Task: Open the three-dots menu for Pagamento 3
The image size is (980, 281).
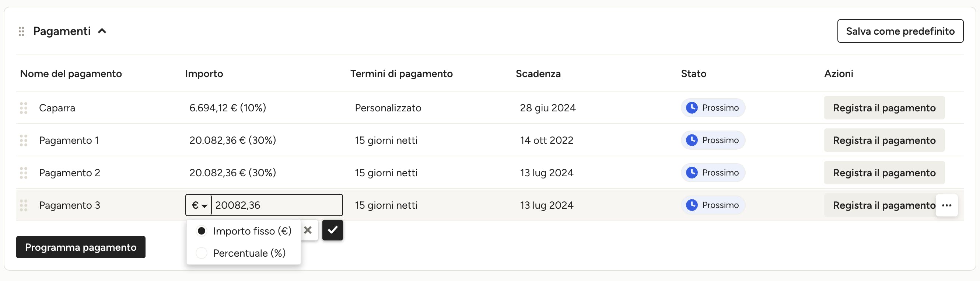Action: [946, 205]
